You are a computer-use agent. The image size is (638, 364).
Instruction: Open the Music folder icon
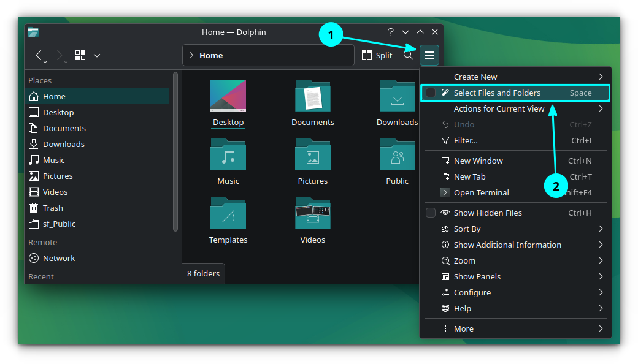coord(228,155)
